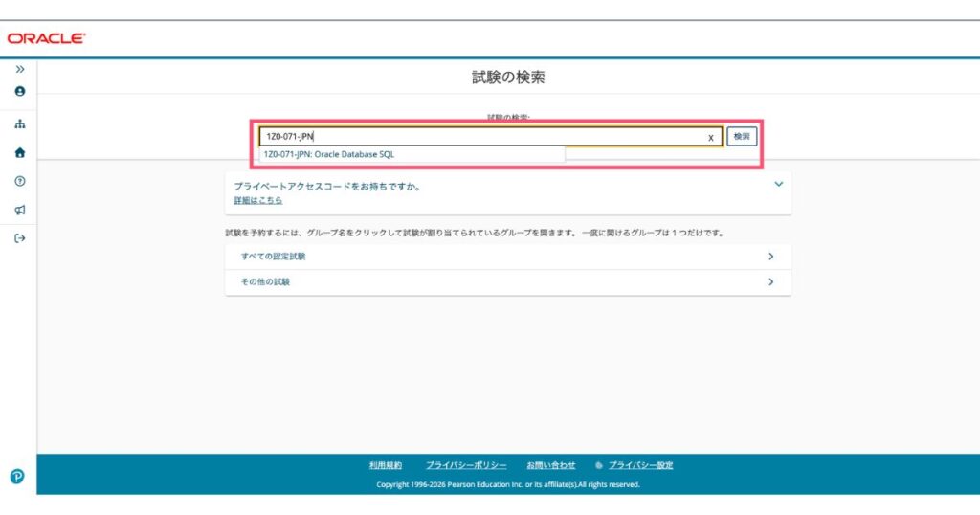Clear the search field with X
The height and width of the screenshot is (515, 980).
pos(711,138)
